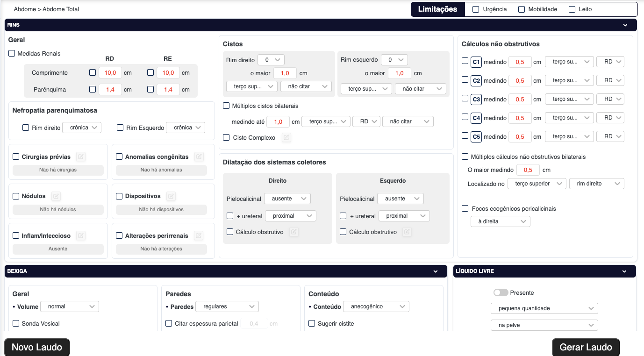
Task: Open edit icon next to Cirurgias prévias
Action: point(80,157)
